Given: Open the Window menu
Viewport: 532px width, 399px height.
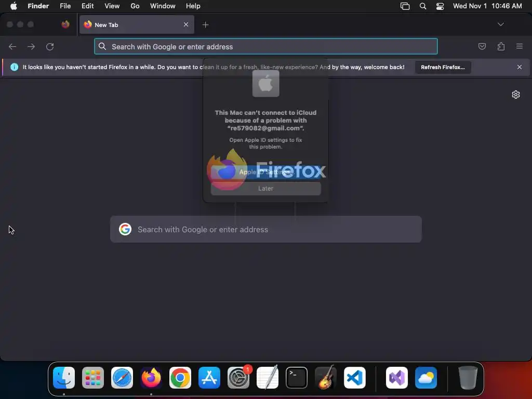Looking at the screenshot, I should click(163, 6).
